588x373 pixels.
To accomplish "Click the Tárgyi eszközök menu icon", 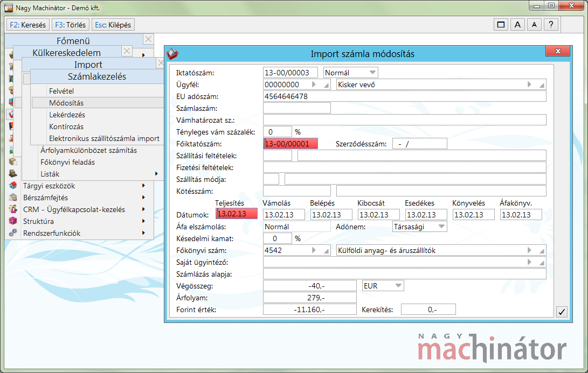I will tap(13, 185).
